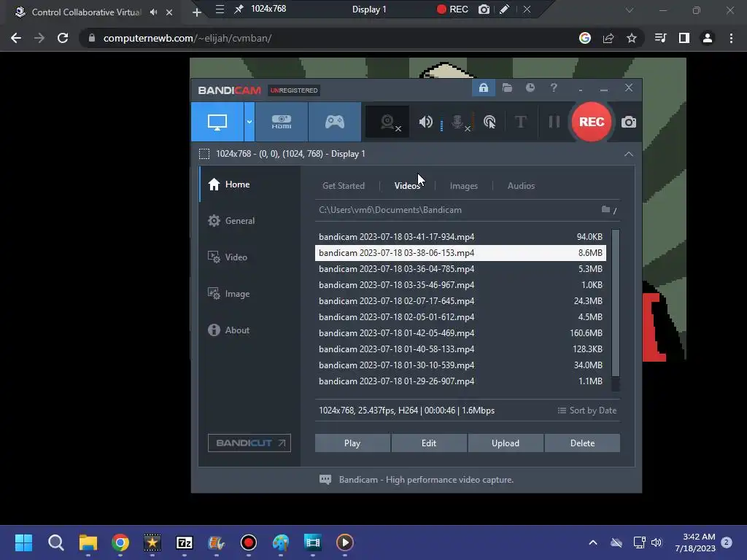Toggle speaker sound recording
The width and height of the screenshot is (747, 560).
click(425, 122)
